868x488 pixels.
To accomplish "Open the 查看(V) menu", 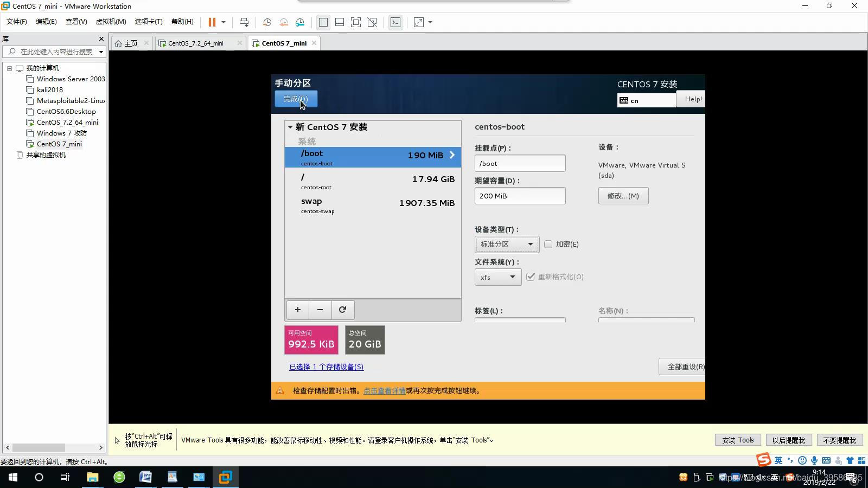I will click(76, 22).
